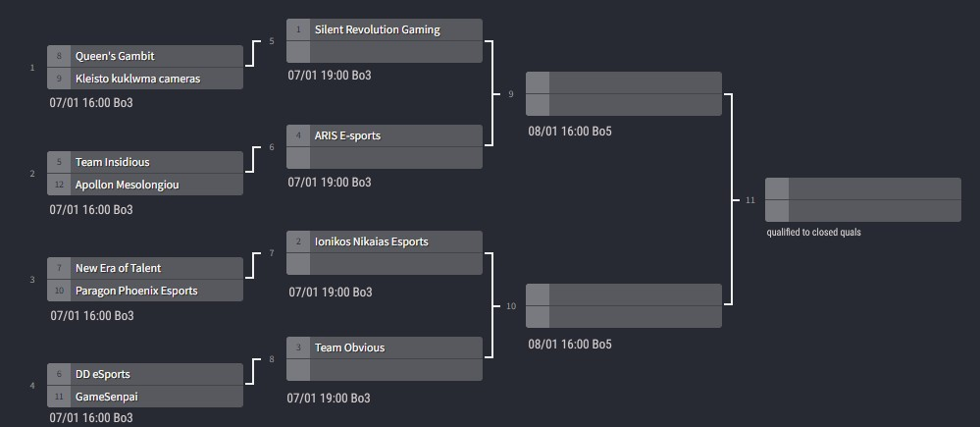Open New Era of Talent entry

[145, 268]
